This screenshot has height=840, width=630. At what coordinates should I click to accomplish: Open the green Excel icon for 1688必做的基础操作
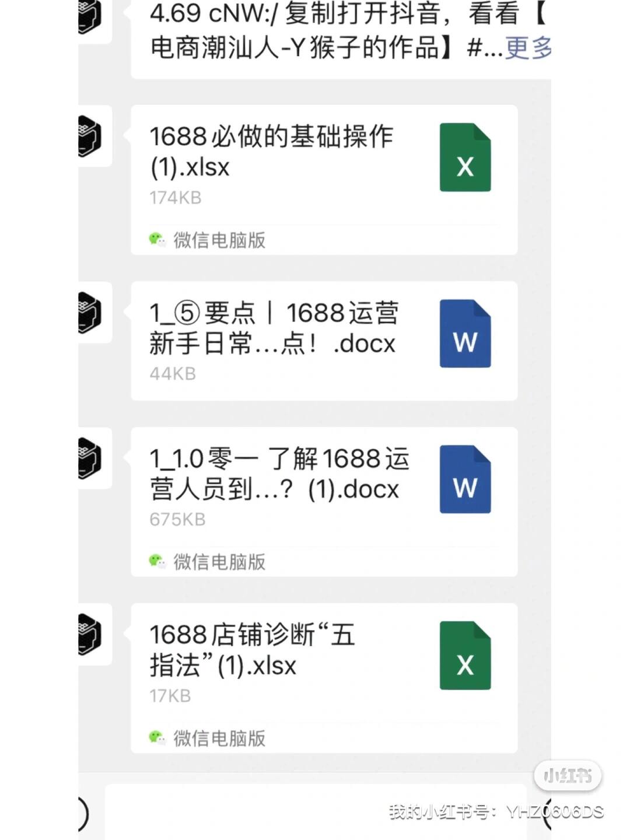(465, 157)
